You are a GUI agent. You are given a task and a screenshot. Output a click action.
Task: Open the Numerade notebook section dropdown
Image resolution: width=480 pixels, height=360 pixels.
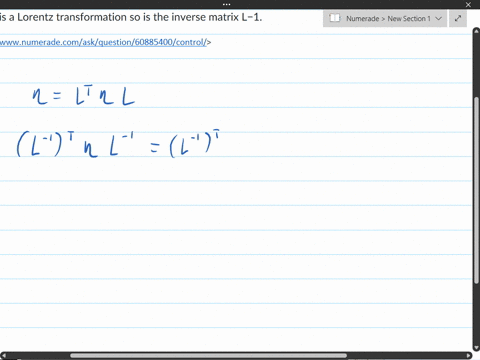click(439, 18)
